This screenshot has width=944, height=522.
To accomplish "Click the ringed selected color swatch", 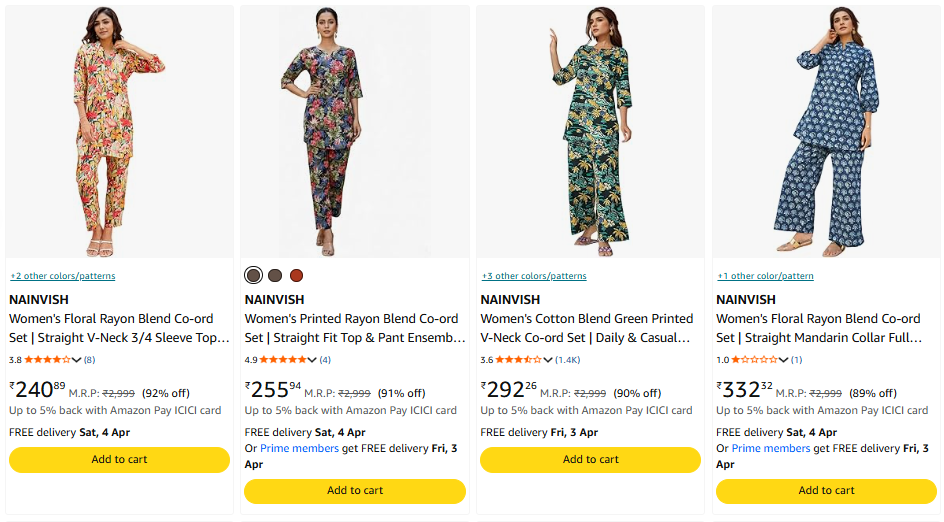I will (x=254, y=275).
